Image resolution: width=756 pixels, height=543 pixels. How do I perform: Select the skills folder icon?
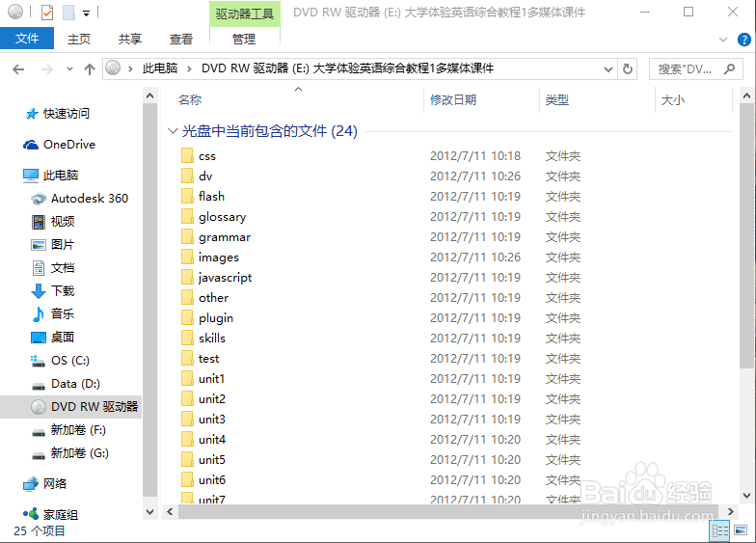point(187,338)
